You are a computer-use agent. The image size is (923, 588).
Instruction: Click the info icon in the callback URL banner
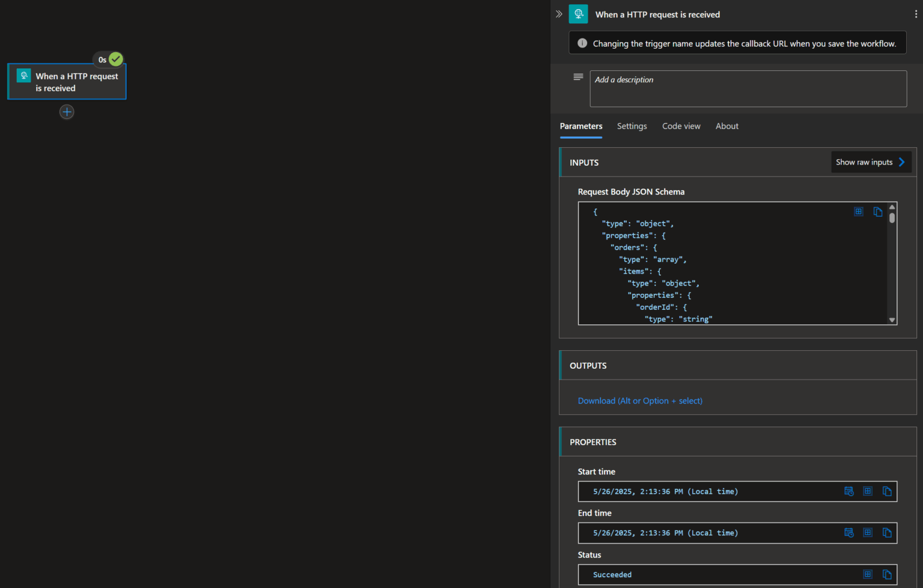[581, 43]
